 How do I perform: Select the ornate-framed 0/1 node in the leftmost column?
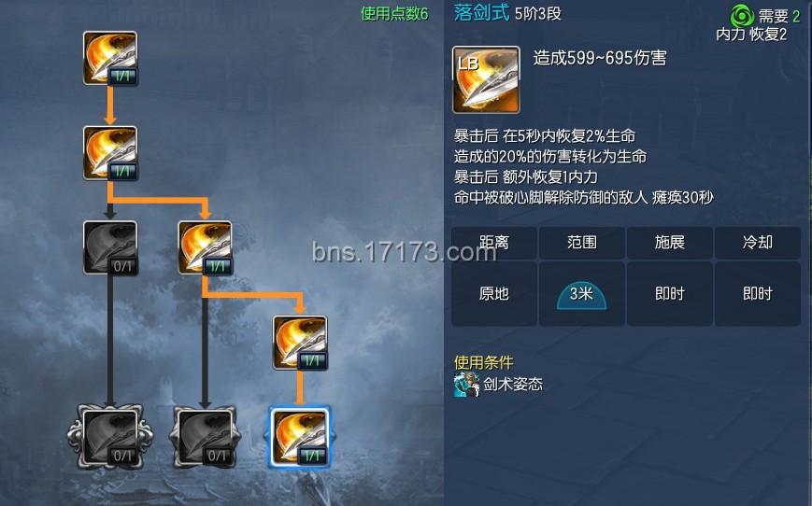pyautogui.click(x=110, y=437)
